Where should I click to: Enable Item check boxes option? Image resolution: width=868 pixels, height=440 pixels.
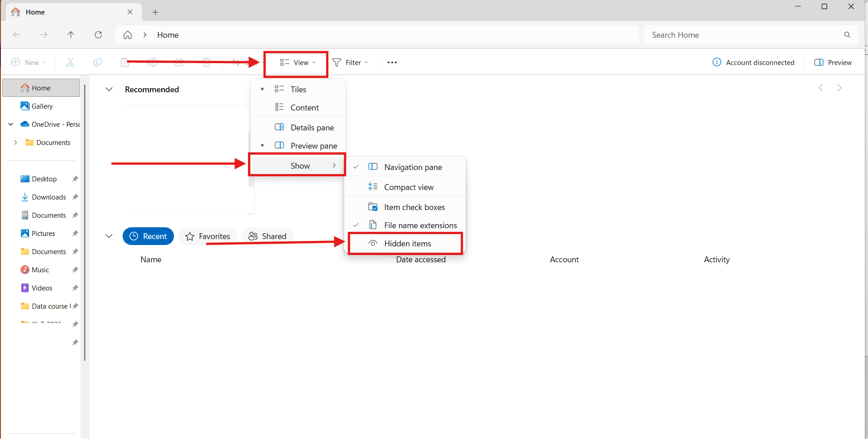[x=414, y=207]
